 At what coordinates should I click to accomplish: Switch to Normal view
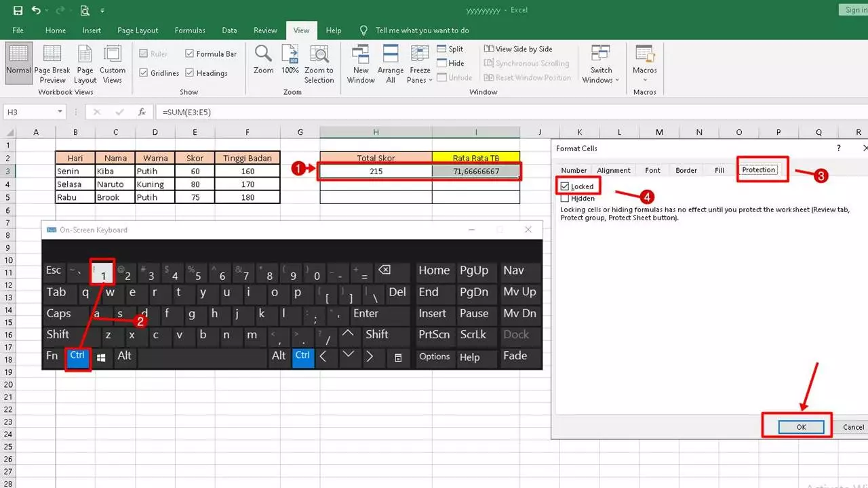point(18,64)
